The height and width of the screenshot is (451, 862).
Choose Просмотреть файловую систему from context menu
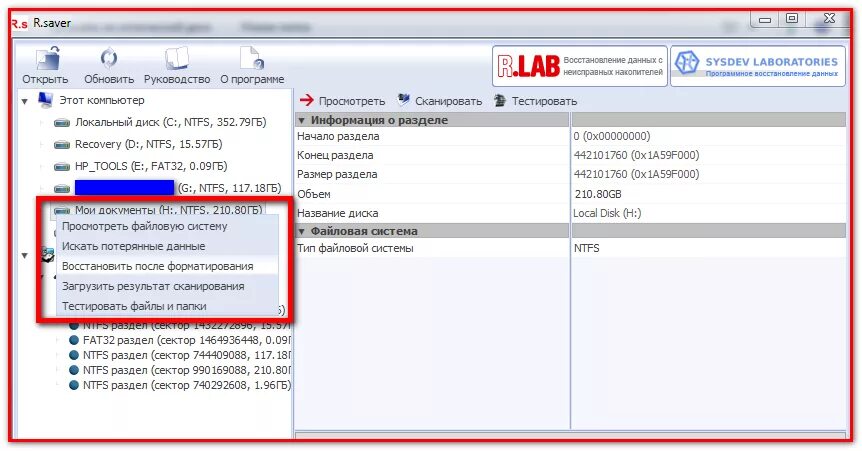pyautogui.click(x=168, y=226)
